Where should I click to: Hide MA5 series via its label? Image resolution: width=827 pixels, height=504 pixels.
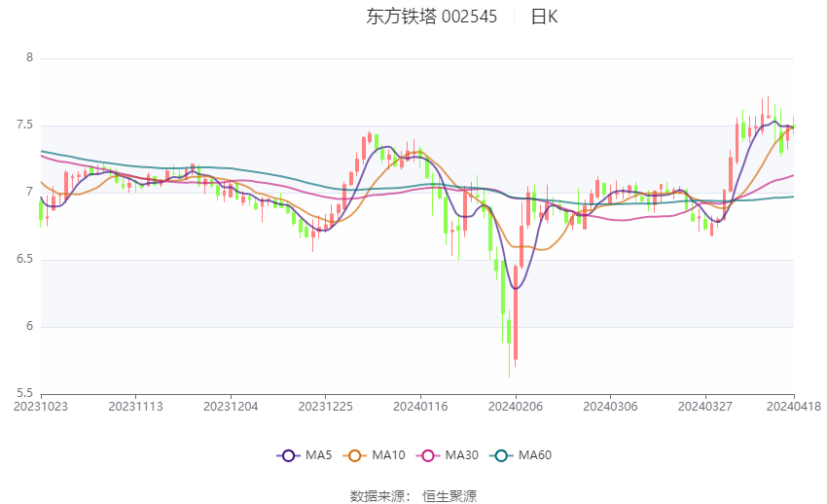coord(318,455)
